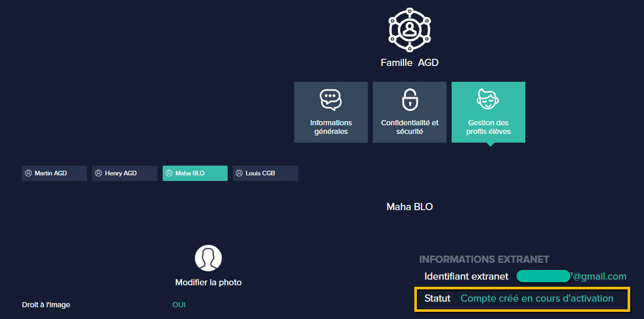The image size is (644, 319).
Task: Switch to Henry AGD student profile
Action: click(x=125, y=173)
